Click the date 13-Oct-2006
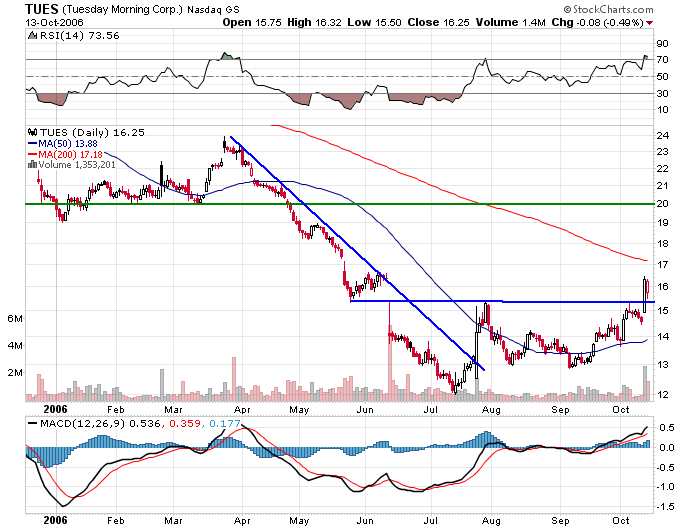The image size is (683, 528). click(54, 23)
